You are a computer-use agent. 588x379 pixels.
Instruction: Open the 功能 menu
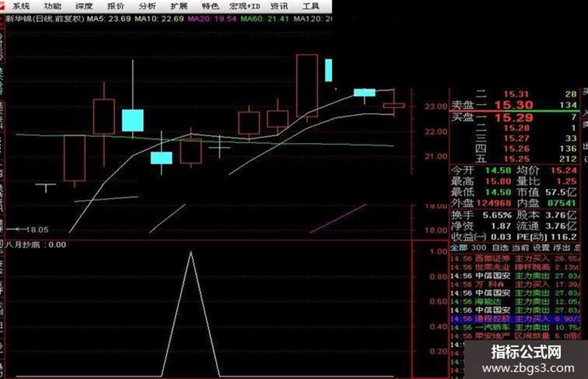pyautogui.click(x=52, y=6)
